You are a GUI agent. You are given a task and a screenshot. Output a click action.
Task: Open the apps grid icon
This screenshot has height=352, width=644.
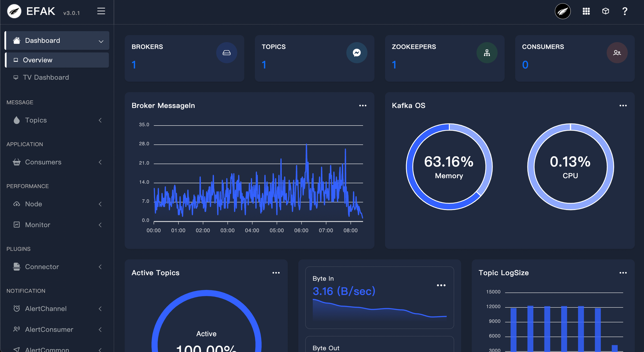tap(586, 11)
